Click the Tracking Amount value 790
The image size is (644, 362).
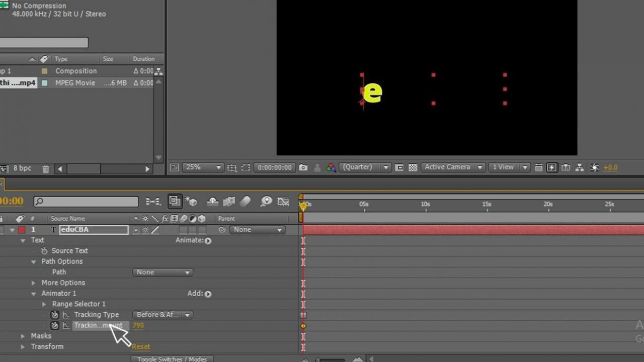(138, 325)
